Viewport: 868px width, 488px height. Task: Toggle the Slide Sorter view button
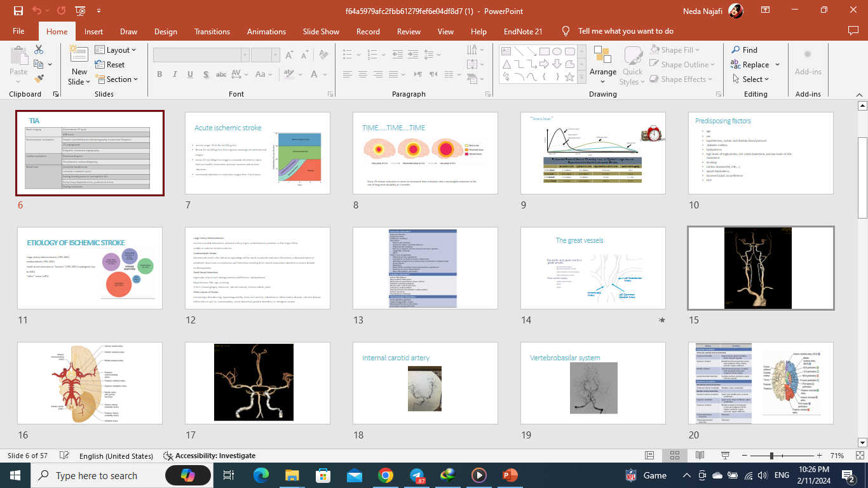tap(674, 456)
